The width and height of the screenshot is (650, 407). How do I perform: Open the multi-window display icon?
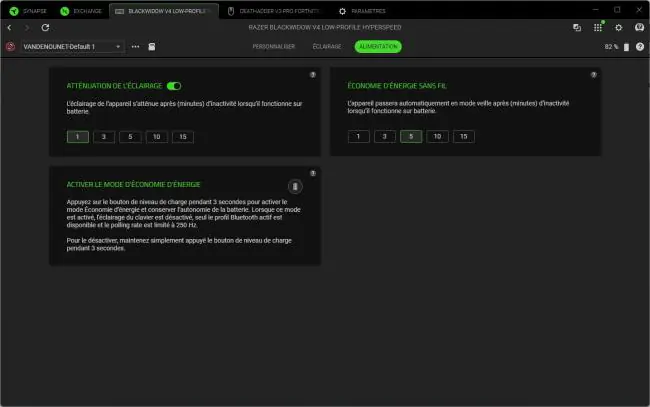577,27
